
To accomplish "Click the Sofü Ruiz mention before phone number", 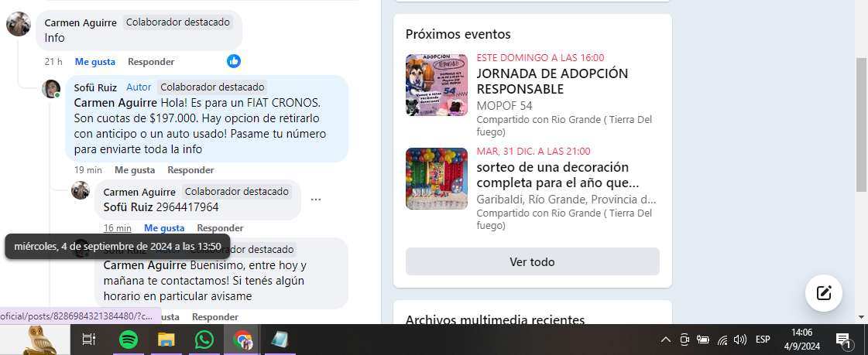I will (x=129, y=207).
